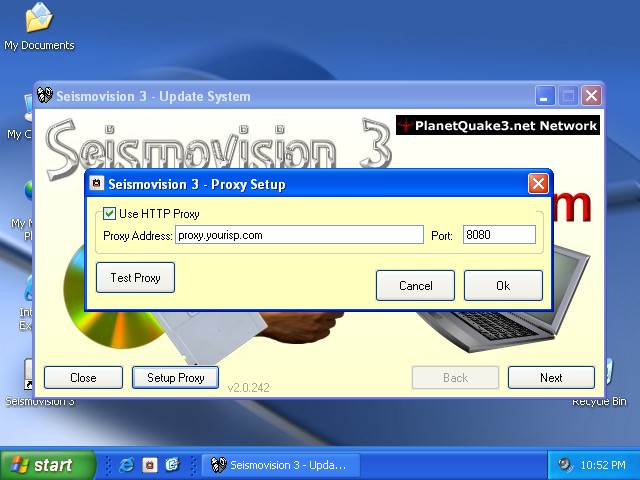Cancel the proxy setup dialog
640x480 pixels.
tap(415, 286)
